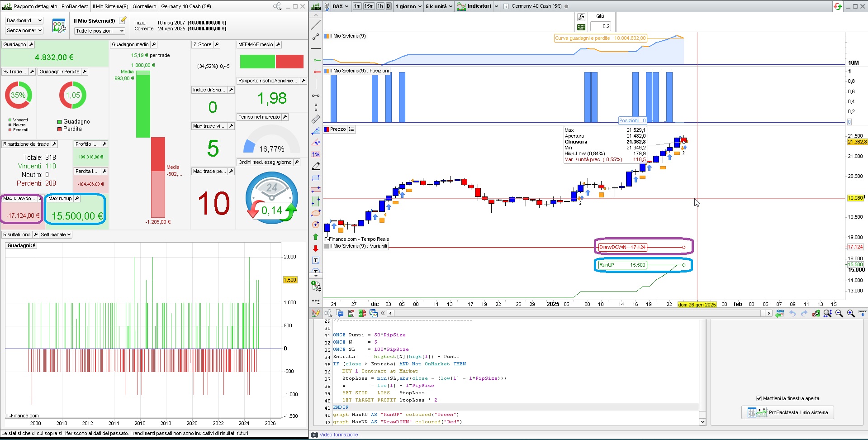The image size is (868, 440).
Task: Uncheck Mantieni la finestra aperta checkbox
Action: click(x=759, y=398)
